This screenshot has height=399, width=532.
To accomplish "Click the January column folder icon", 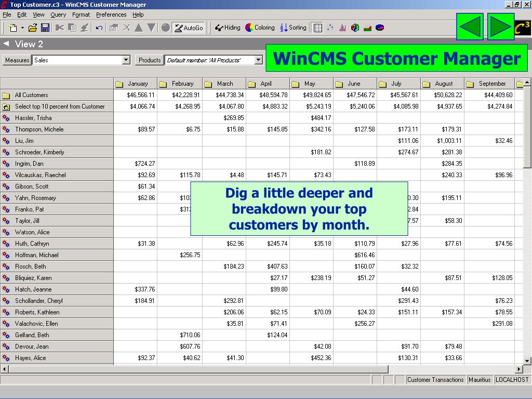I will [x=119, y=84].
